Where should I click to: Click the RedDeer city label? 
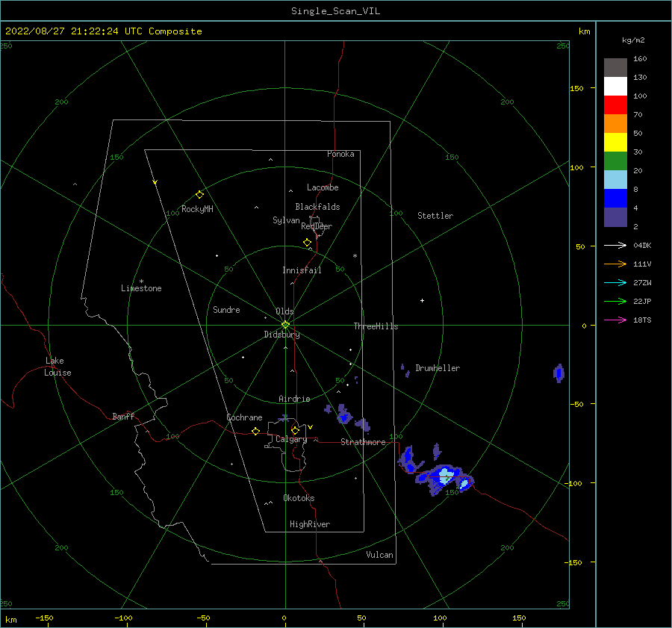(x=317, y=226)
